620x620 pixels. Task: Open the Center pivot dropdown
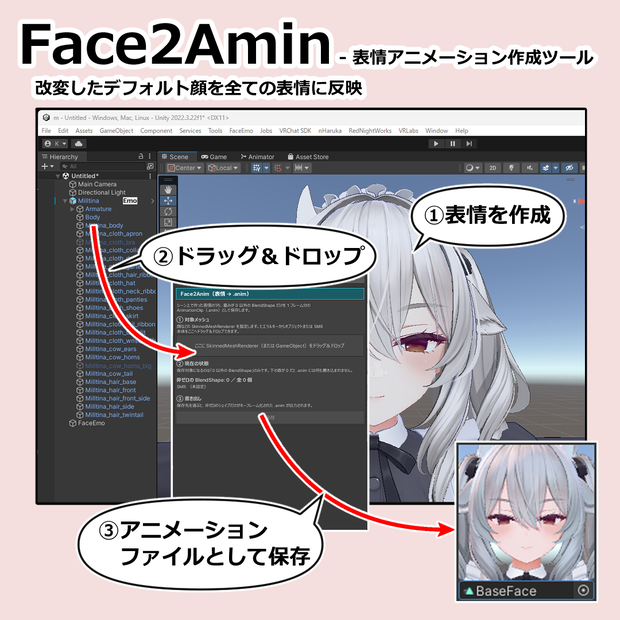click(185, 168)
